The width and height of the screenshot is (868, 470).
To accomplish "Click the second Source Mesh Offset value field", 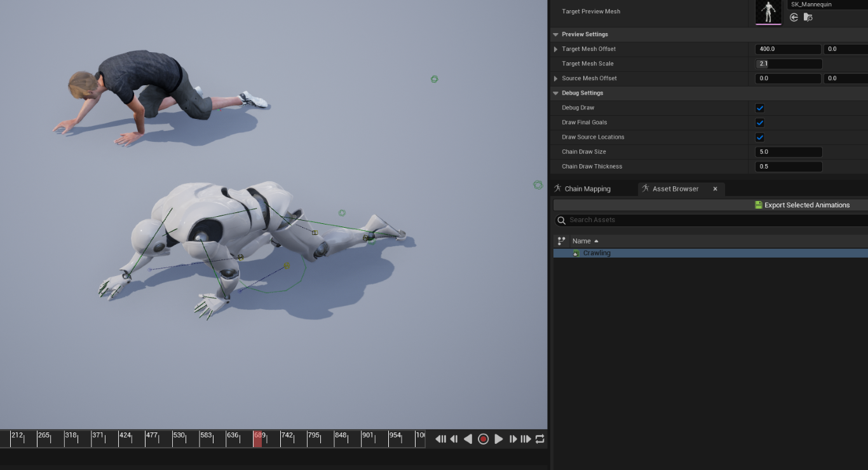I will point(846,78).
